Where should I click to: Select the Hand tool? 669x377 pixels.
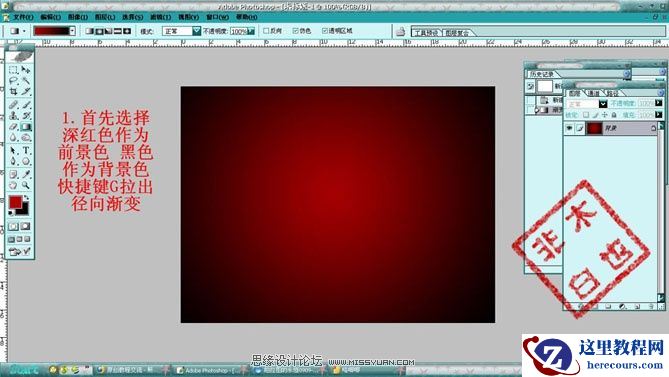pyautogui.click(x=14, y=185)
